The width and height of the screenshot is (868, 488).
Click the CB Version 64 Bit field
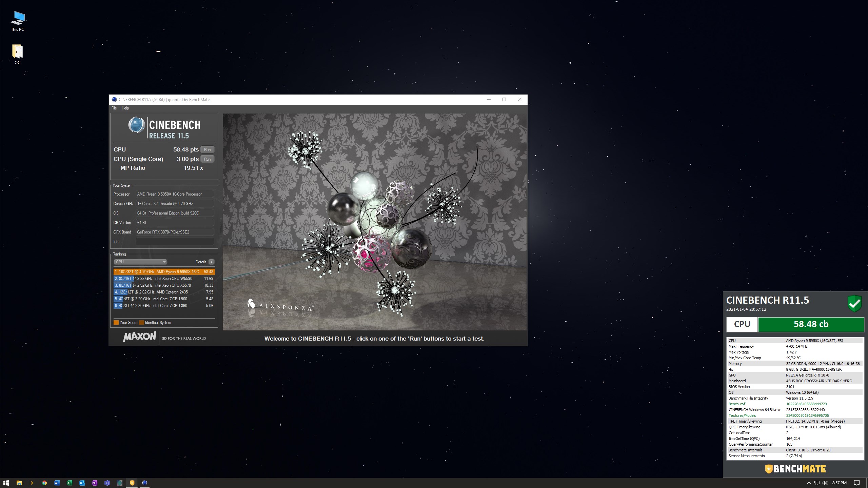(175, 223)
